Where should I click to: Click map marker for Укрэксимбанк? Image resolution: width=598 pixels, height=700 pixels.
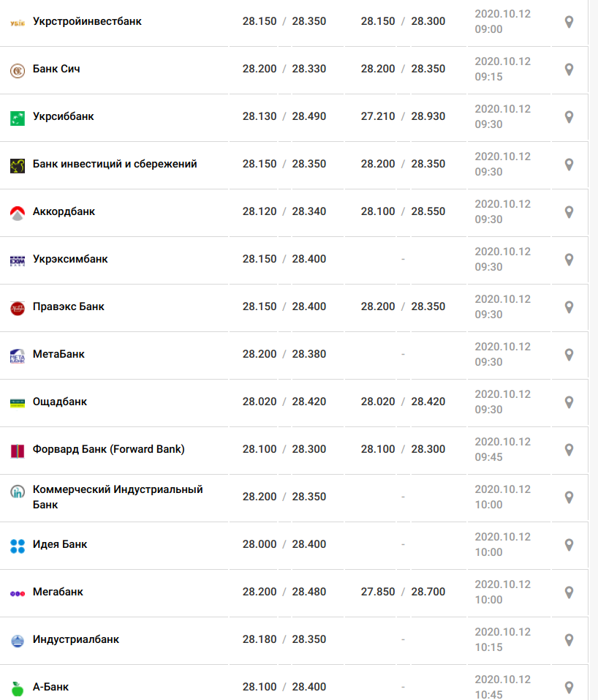(x=569, y=260)
